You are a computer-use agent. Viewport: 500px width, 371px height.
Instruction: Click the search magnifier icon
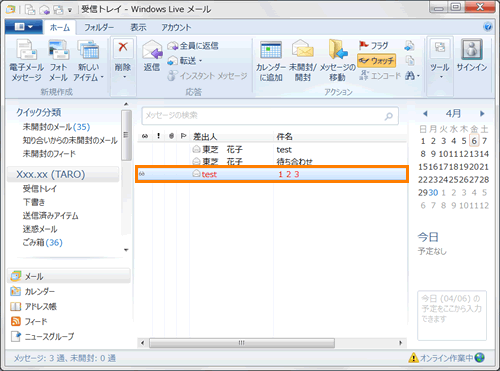point(389,116)
